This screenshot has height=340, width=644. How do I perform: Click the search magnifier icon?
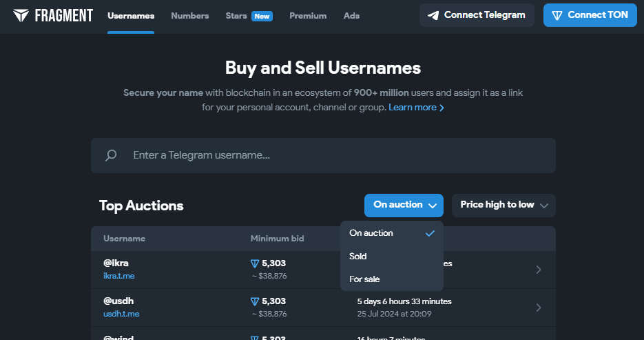click(x=111, y=155)
